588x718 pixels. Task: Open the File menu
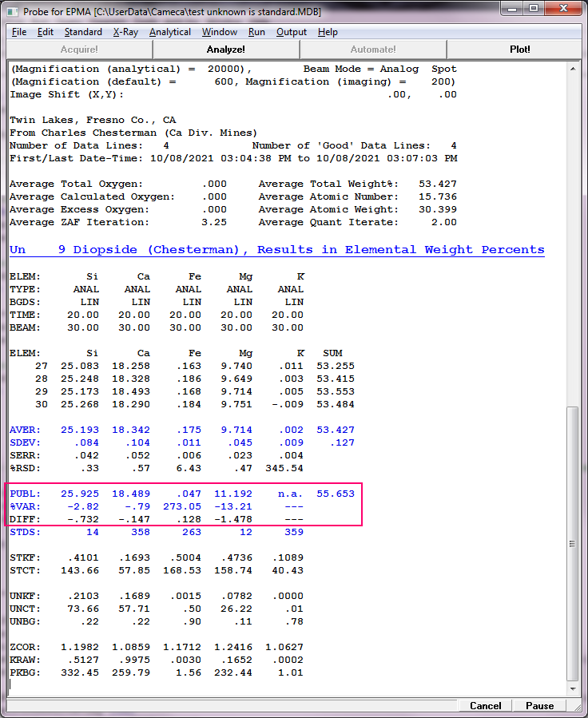(19, 32)
